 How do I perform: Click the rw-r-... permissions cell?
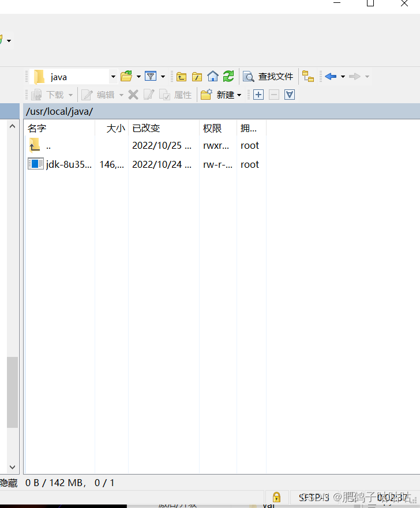pos(217,164)
